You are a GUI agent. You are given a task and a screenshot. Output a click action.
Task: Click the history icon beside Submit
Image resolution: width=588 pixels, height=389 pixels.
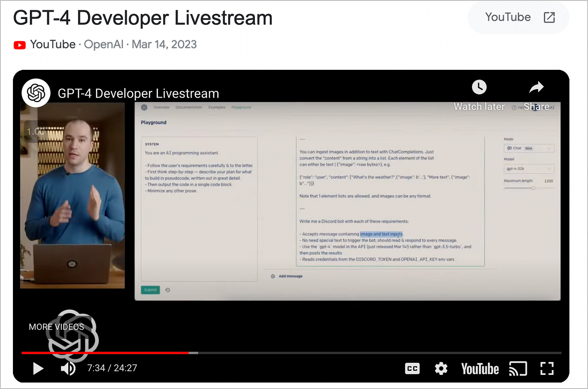point(168,290)
